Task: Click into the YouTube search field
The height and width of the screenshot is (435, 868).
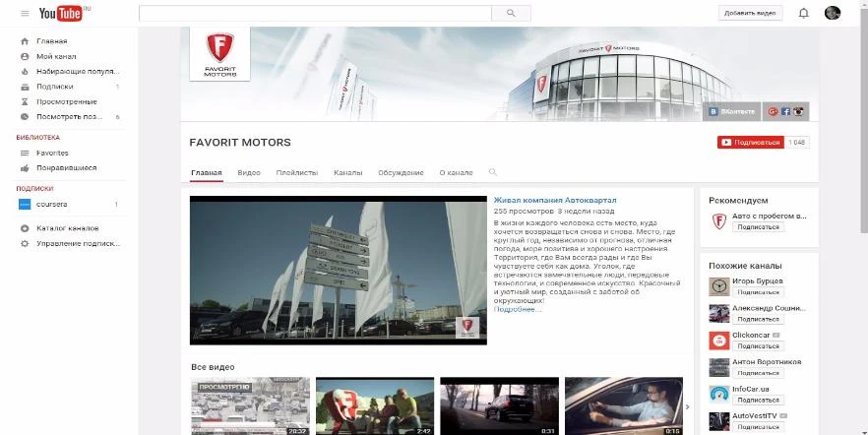Action: [x=315, y=13]
